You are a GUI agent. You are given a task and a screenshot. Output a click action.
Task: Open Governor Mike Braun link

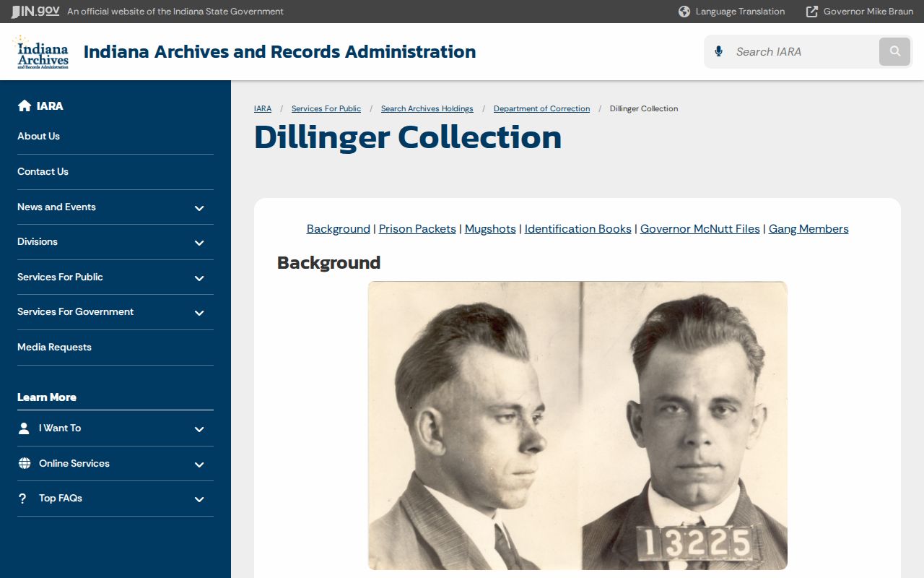868,12
